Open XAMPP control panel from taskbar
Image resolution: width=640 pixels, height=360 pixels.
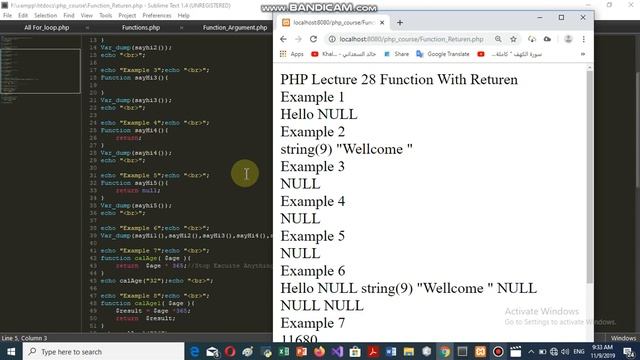tap(480, 351)
